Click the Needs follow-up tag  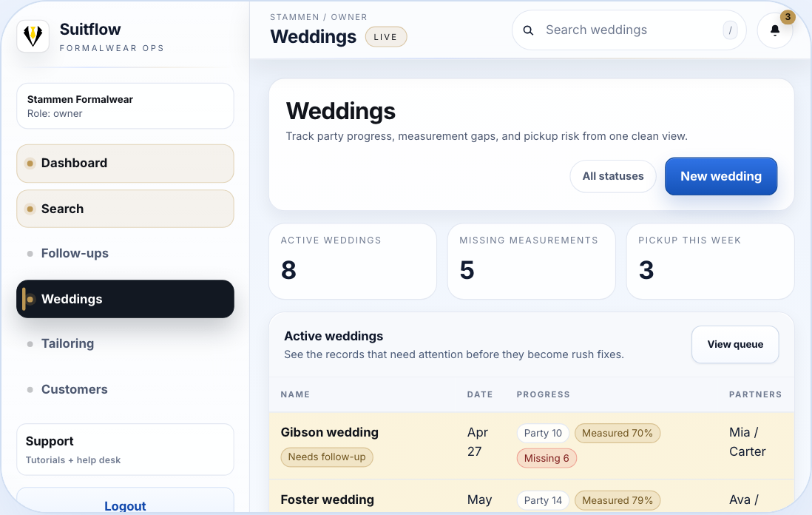pyautogui.click(x=327, y=457)
